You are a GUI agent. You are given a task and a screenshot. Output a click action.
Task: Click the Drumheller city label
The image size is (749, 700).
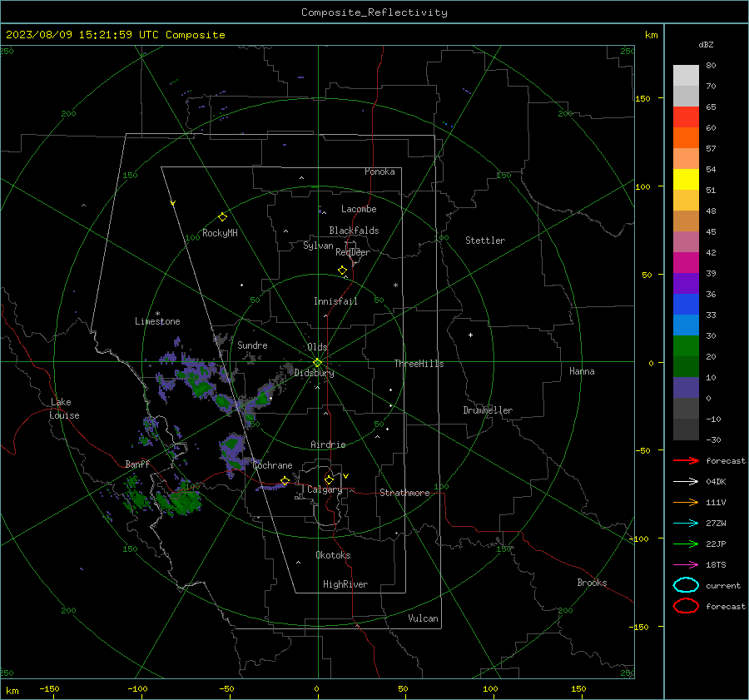pos(488,410)
